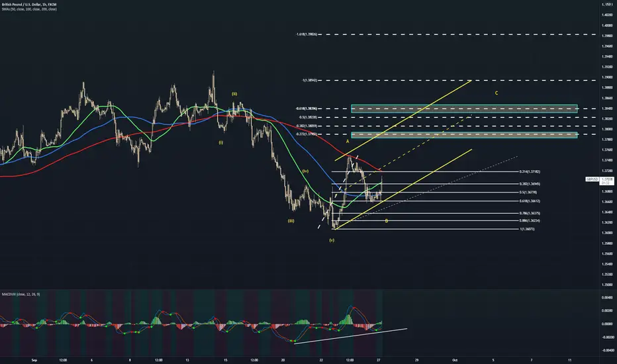617x364 pixels.
Task: Click the upper teal target zone rectangle
Action: 464,109
